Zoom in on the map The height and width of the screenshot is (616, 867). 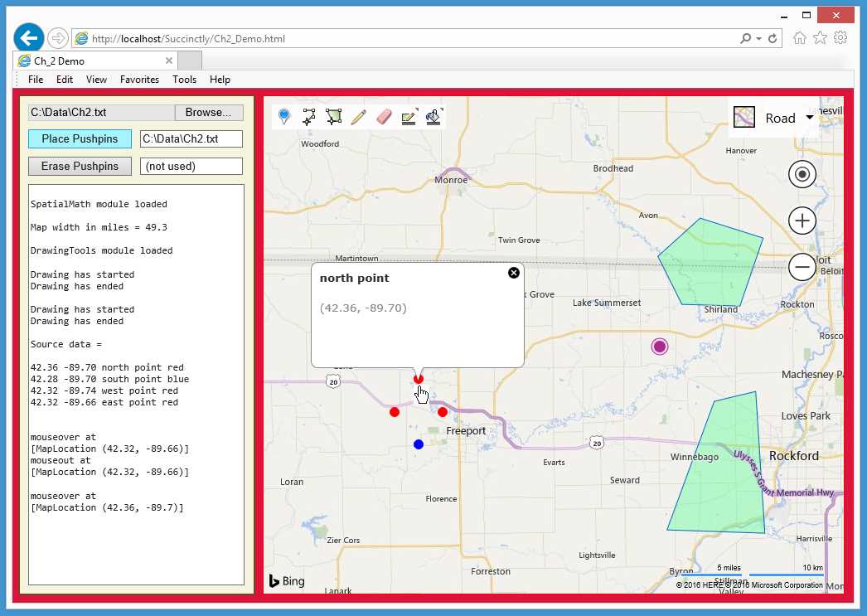pos(802,221)
